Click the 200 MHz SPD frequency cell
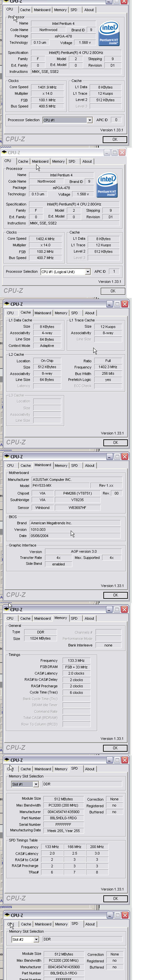This screenshot has width=150, height=980. (97, 847)
